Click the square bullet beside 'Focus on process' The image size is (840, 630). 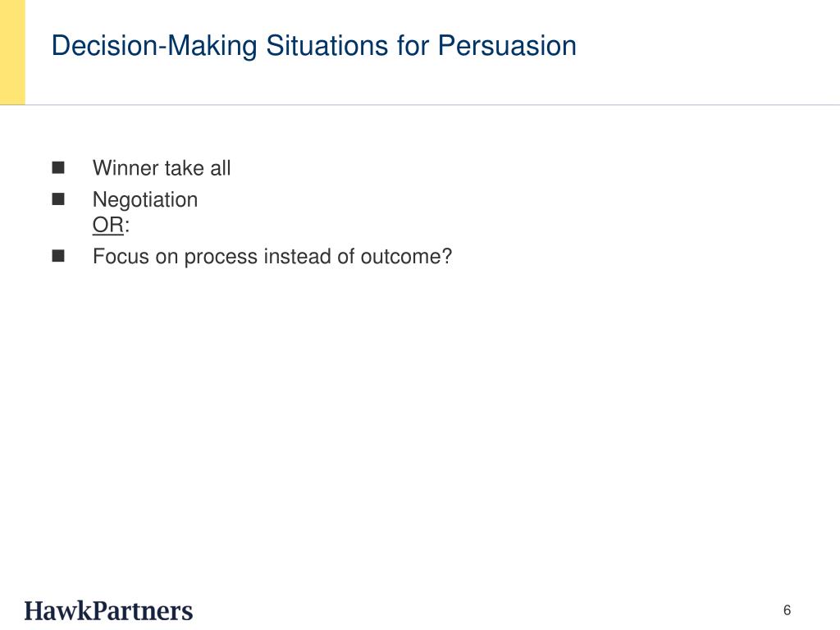click(58, 256)
